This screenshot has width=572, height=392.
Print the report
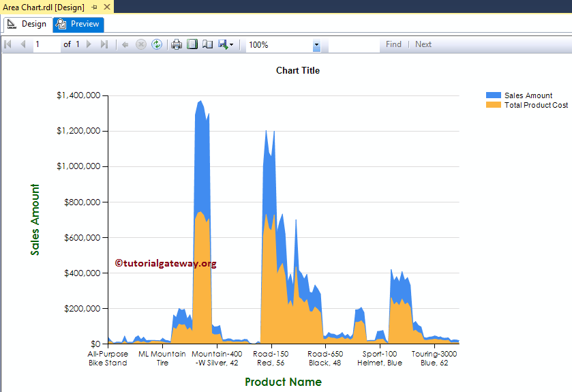coord(177,44)
